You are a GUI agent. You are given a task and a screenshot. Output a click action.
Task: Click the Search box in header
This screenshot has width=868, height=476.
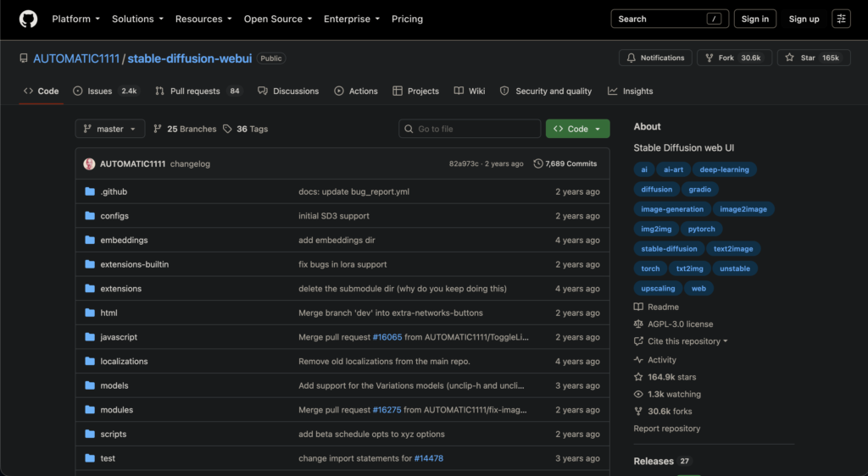pyautogui.click(x=670, y=19)
